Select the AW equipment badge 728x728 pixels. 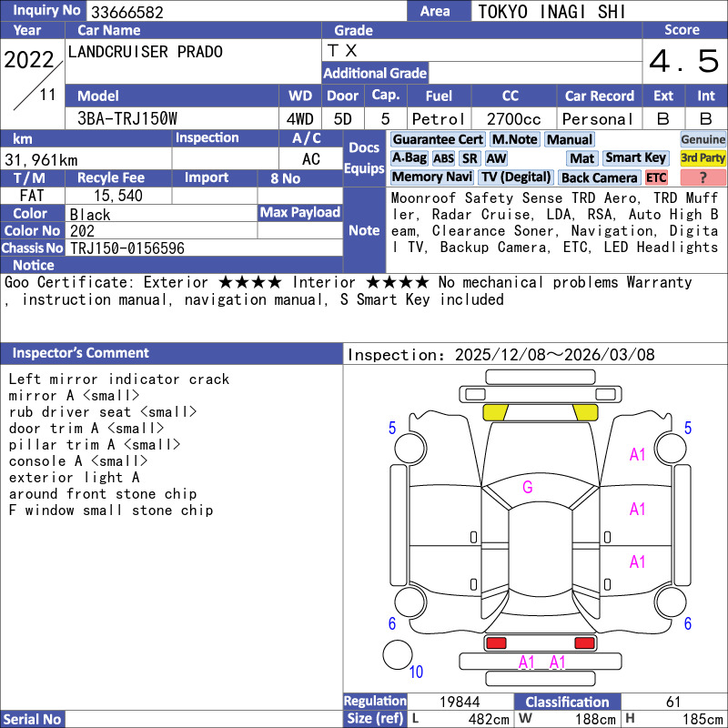coord(496,158)
